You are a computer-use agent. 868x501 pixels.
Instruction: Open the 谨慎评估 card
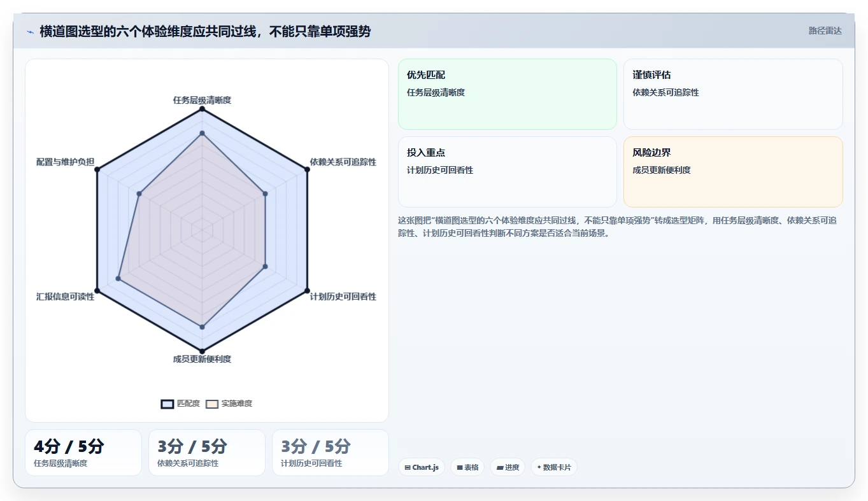(733, 94)
